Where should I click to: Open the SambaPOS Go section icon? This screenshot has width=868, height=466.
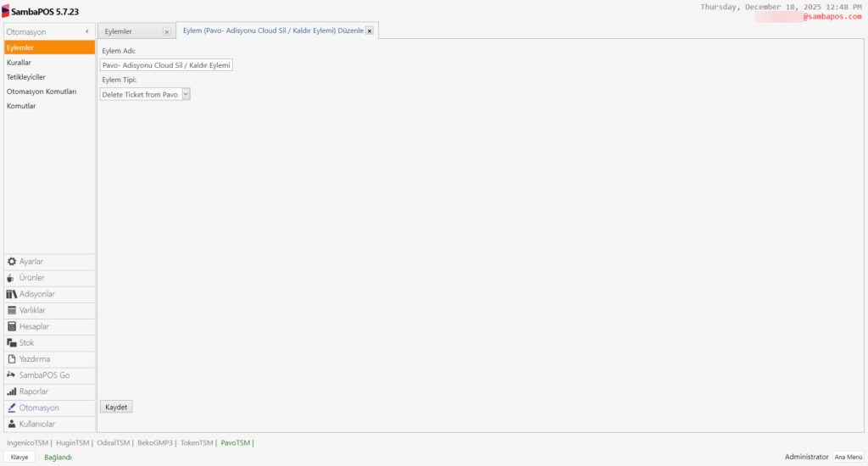(x=12, y=375)
